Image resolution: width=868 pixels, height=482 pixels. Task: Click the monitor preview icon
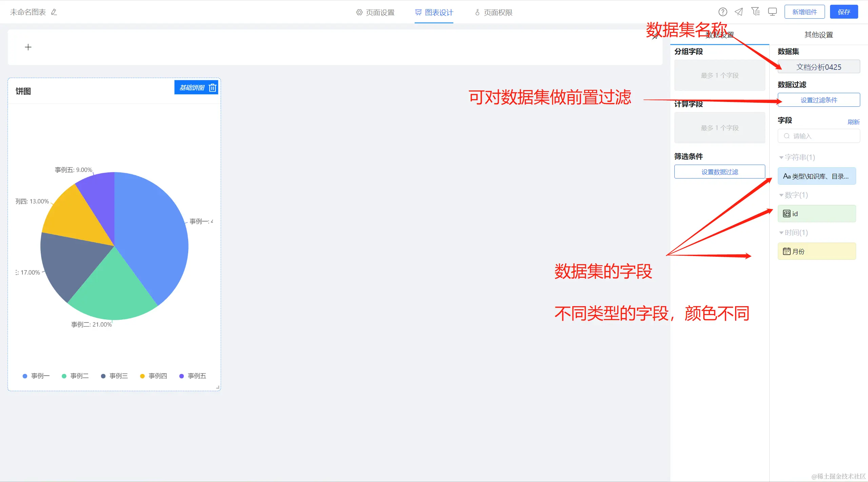coord(772,12)
